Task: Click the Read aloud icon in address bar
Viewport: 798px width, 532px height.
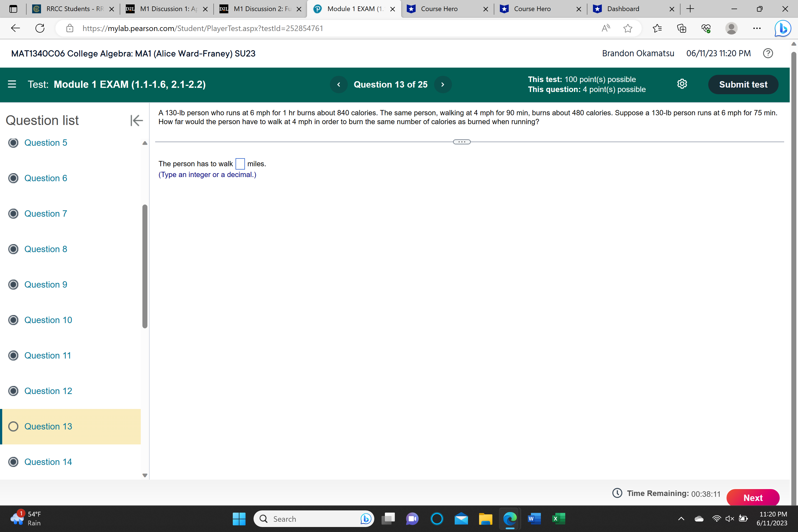Action: tap(606, 28)
